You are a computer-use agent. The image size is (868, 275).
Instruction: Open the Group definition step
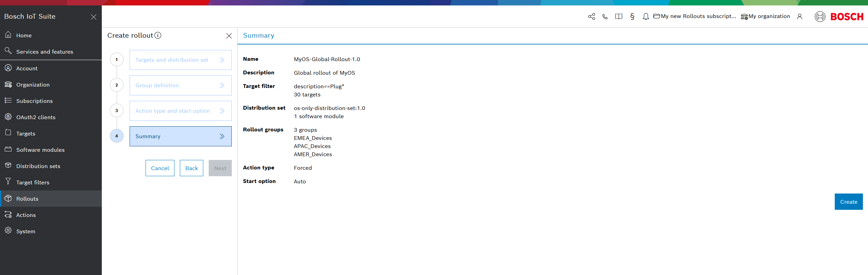(x=180, y=86)
